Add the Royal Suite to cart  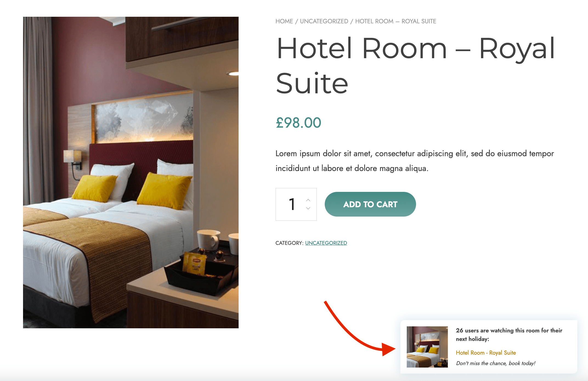click(x=370, y=204)
